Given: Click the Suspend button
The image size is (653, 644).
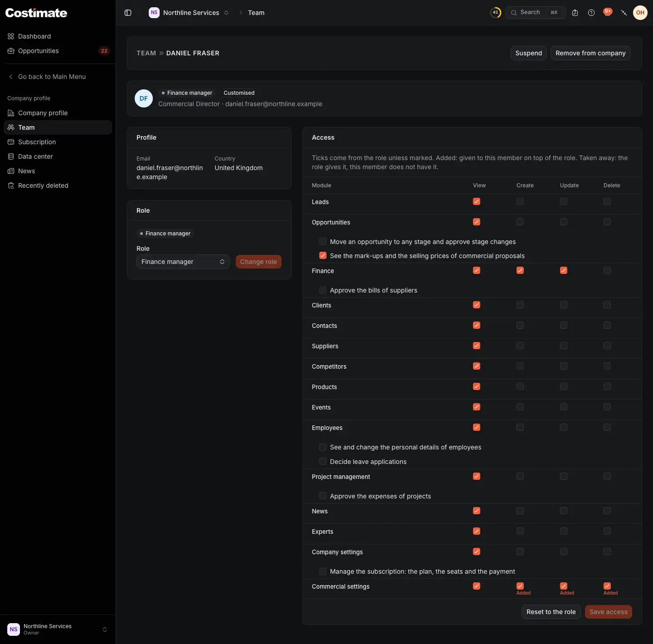Looking at the screenshot, I should pos(529,53).
